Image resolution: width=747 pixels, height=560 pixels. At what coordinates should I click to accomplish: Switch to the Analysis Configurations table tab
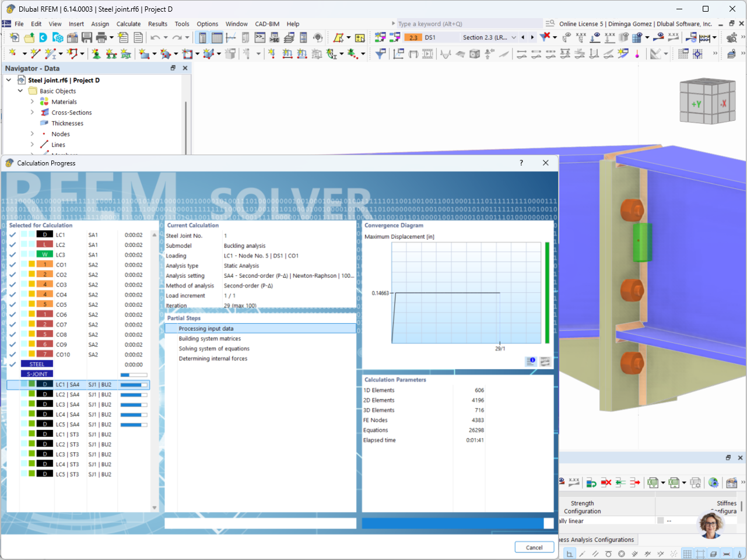coord(597,540)
